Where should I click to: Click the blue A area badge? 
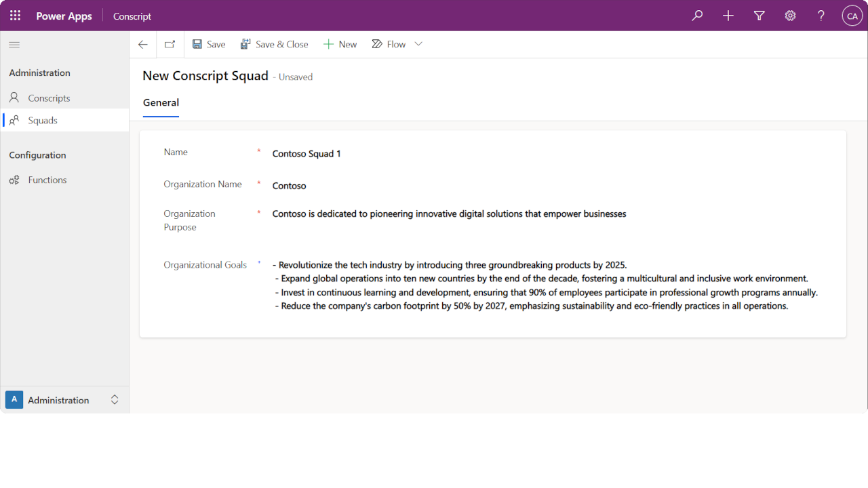[x=14, y=400]
